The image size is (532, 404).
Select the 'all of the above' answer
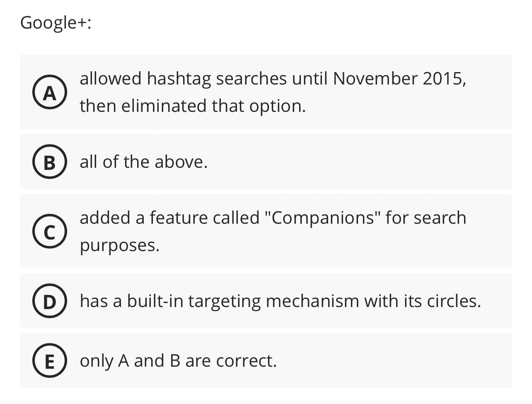click(143, 162)
